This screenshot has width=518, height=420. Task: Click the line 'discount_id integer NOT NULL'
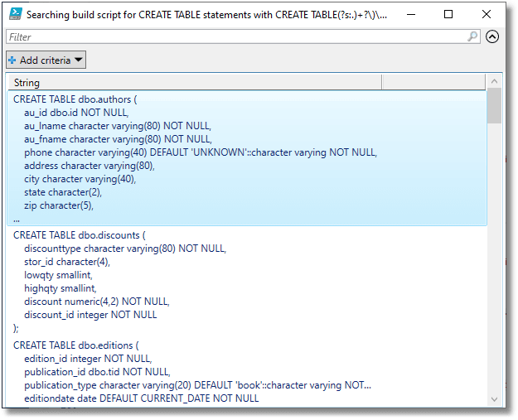click(90, 315)
